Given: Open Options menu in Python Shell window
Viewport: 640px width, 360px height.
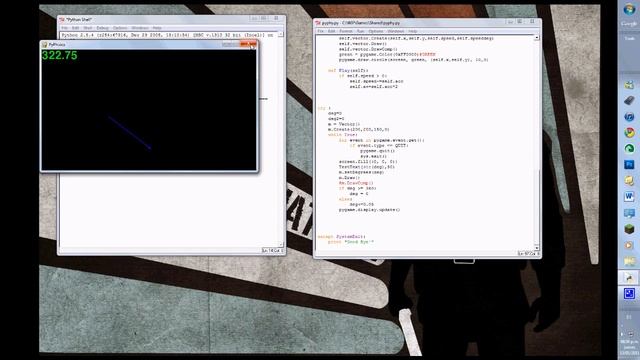Looking at the screenshot, I should [x=120, y=28].
